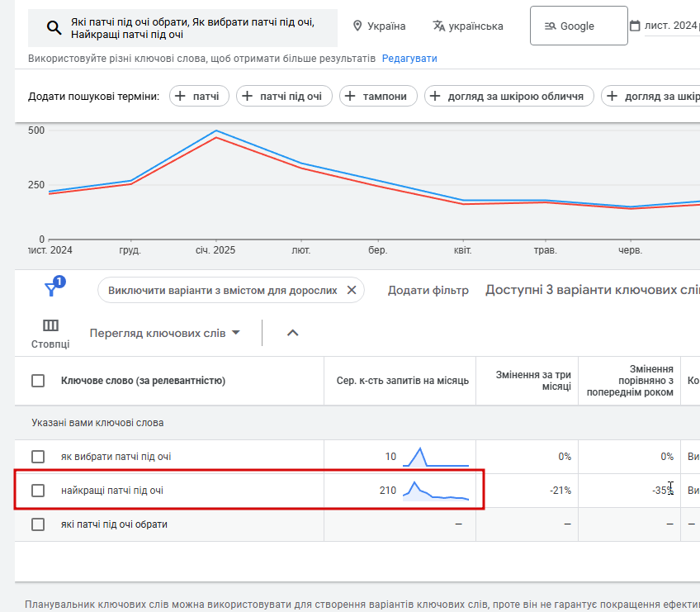The height and width of the screenshot is (612, 700).
Task: Add suggested term 'патчі під очі'
Action: pyautogui.click(x=284, y=97)
